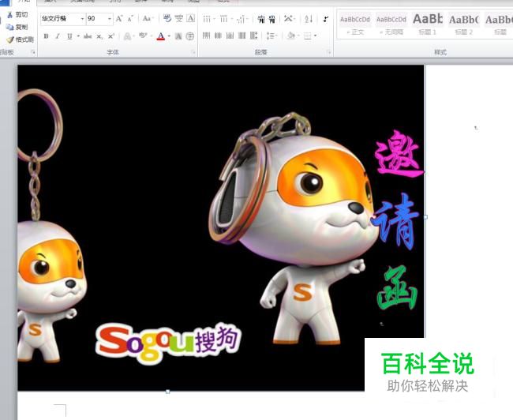The image size is (513, 420).
Task: Toggle the Character Border icon
Action: tap(191, 19)
